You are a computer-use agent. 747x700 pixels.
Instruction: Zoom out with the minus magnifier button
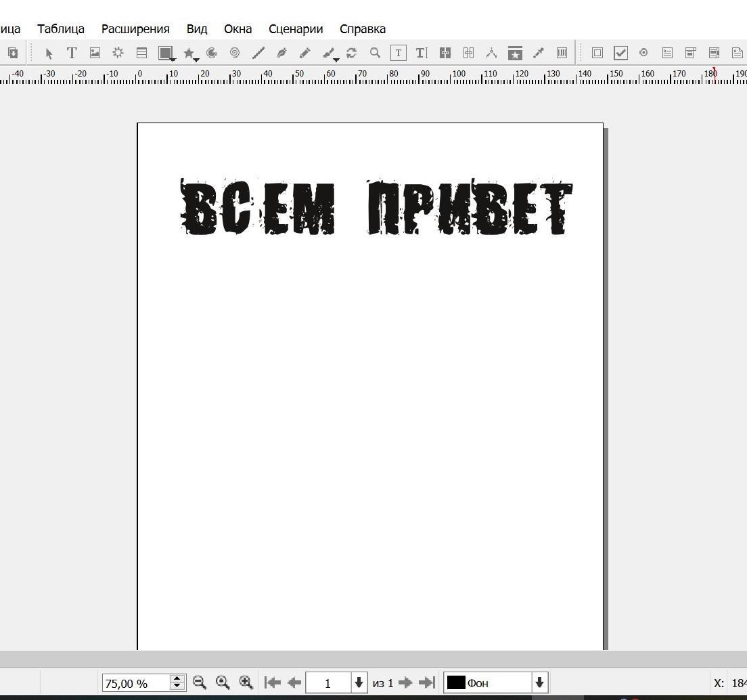[200, 682]
